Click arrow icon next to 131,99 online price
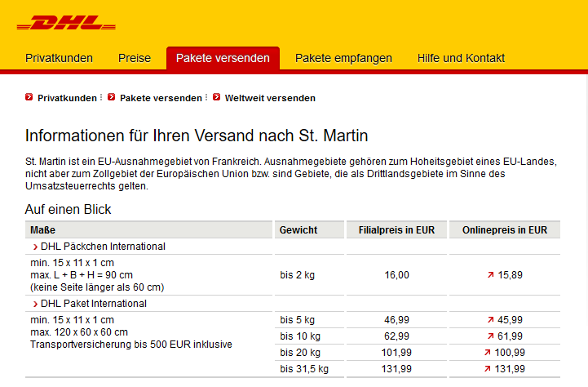The height and width of the screenshot is (387, 588). point(488,368)
